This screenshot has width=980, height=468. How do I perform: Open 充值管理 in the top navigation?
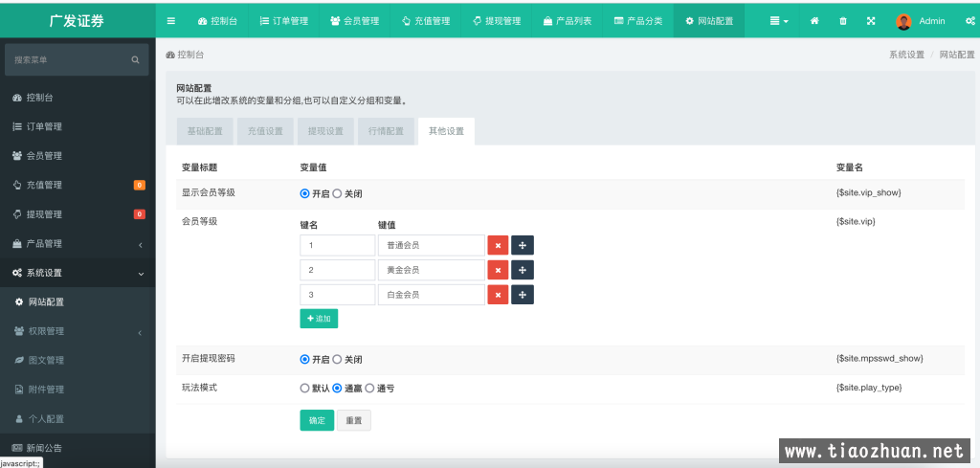tap(426, 21)
